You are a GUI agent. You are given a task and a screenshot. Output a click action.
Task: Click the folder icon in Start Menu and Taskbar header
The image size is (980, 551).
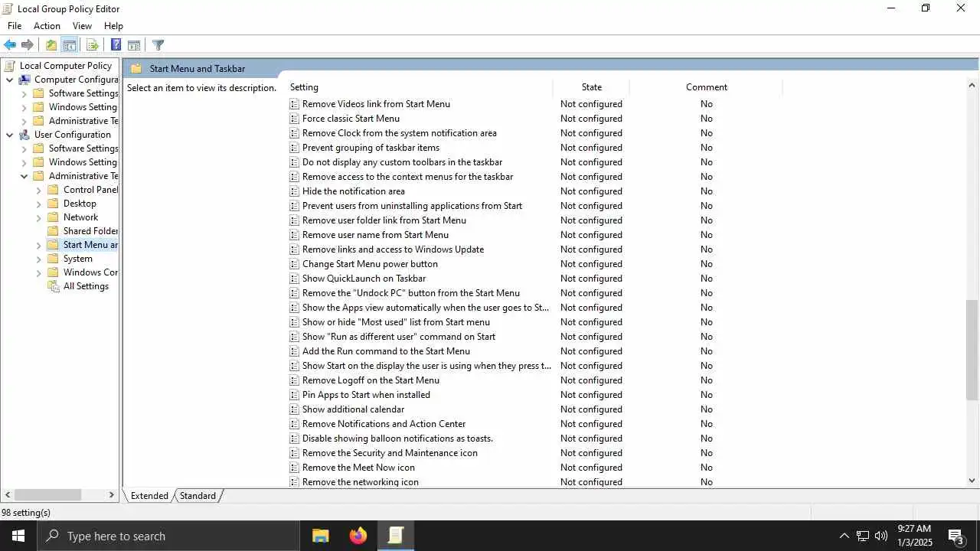coord(136,69)
